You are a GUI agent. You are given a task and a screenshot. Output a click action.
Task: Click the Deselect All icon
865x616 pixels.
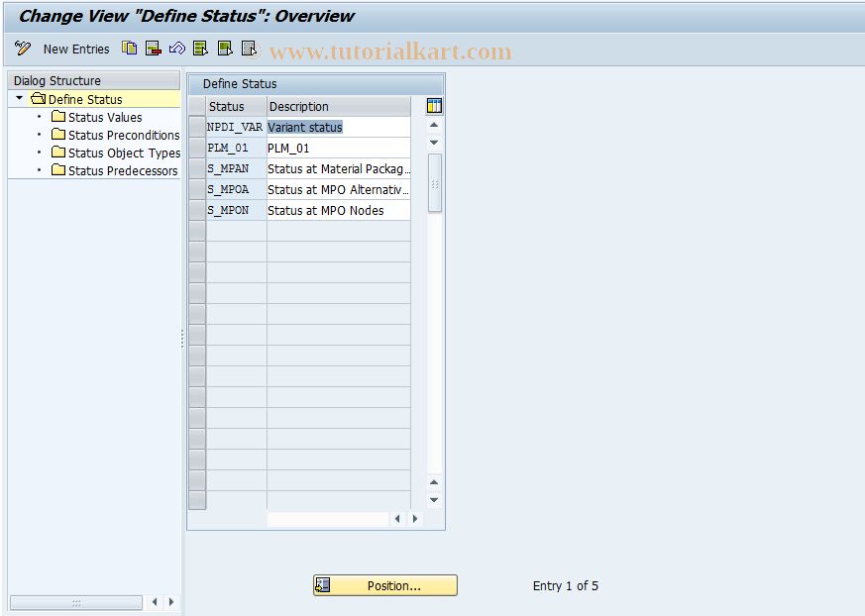249,49
